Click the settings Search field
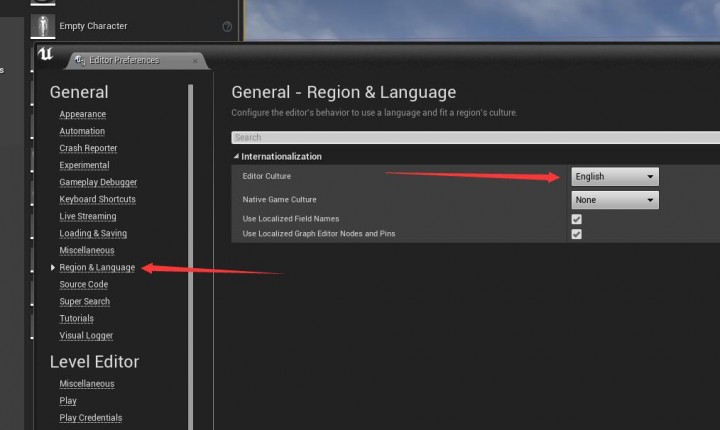The height and width of the screenshot is (430, 720). tap(470, 138)
